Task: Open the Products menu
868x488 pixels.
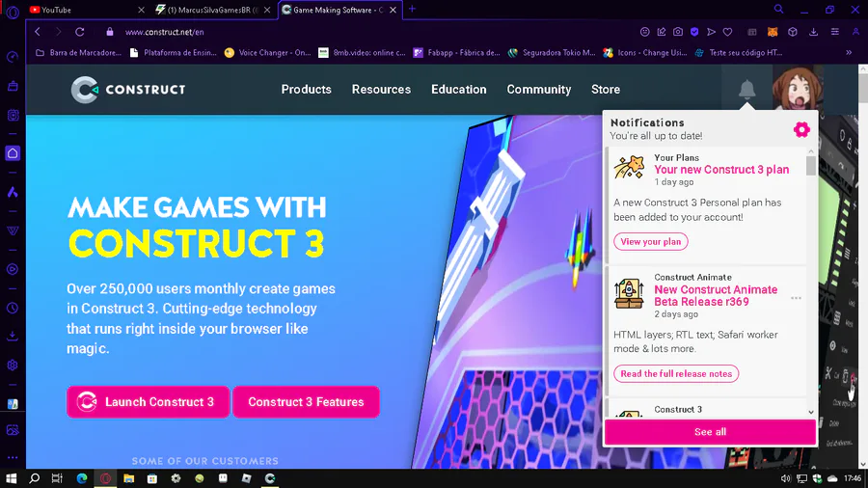Action: (306, 89)
